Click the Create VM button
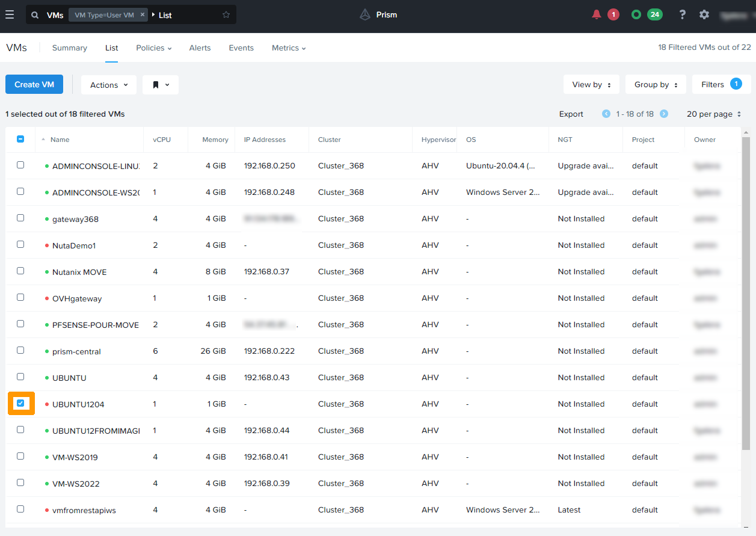 (34, 85)
